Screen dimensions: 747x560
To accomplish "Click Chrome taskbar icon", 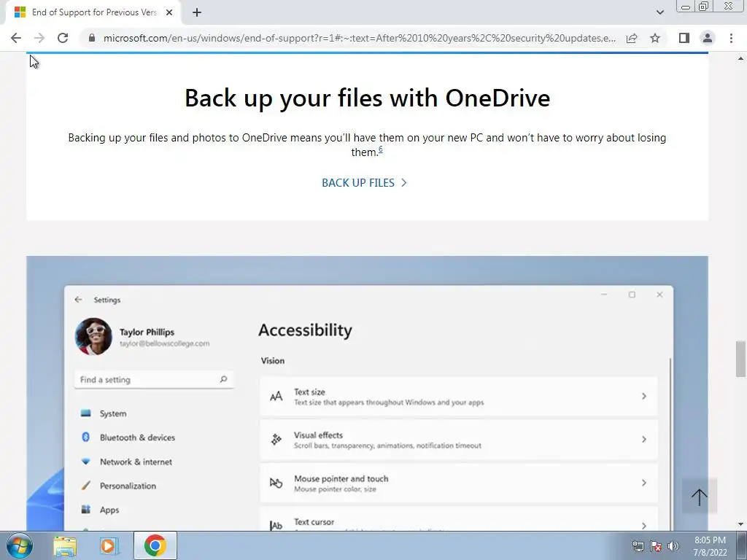I will tap(155, 545).
